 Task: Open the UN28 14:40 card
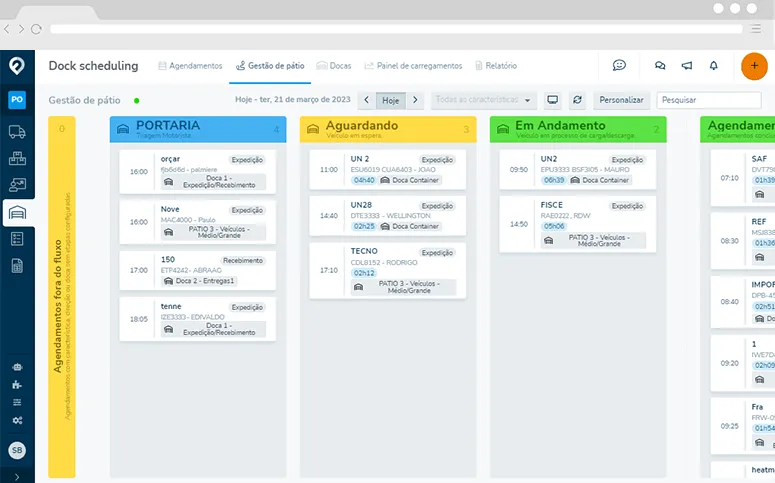coord(388,216)
